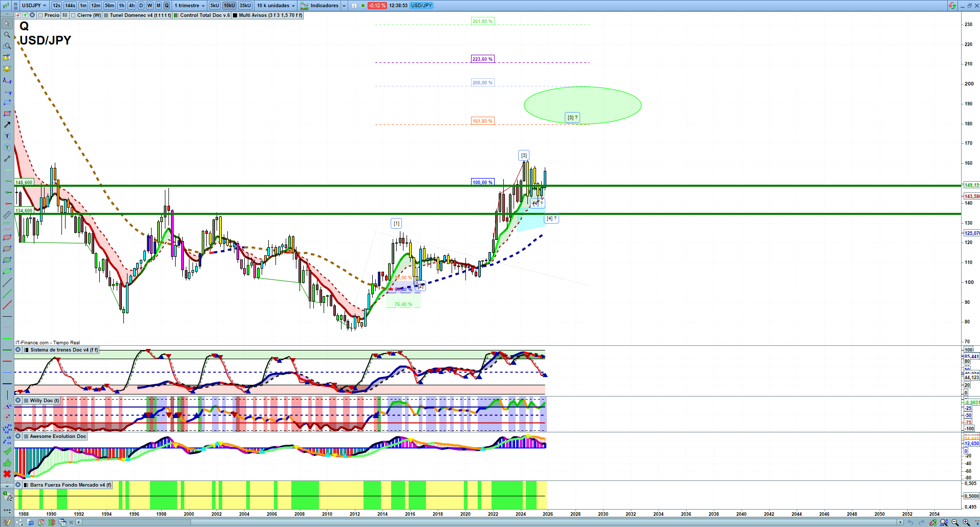
Task: Select the black vertical line tool
Action: pos(7,395)
